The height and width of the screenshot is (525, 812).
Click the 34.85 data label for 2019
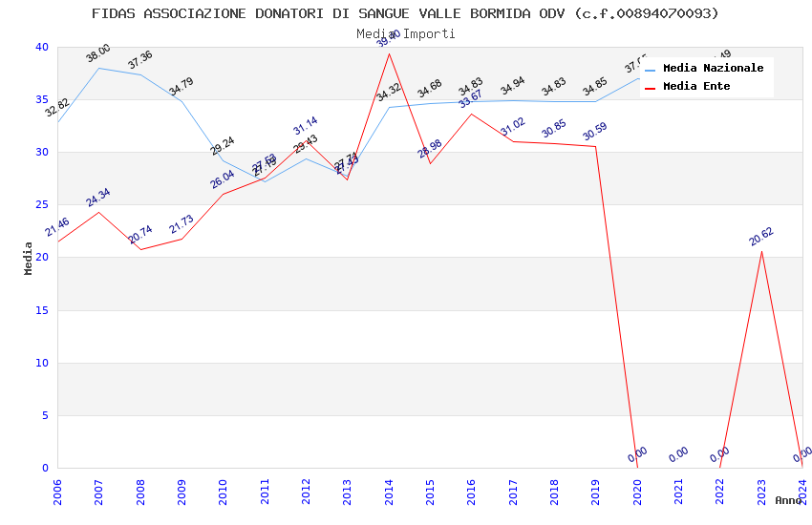click(595, 87)
